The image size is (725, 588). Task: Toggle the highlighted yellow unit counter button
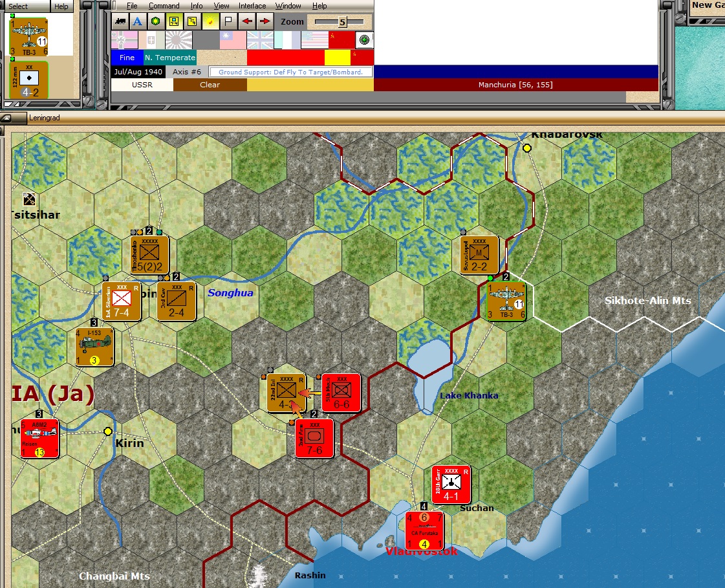(174, 21)
